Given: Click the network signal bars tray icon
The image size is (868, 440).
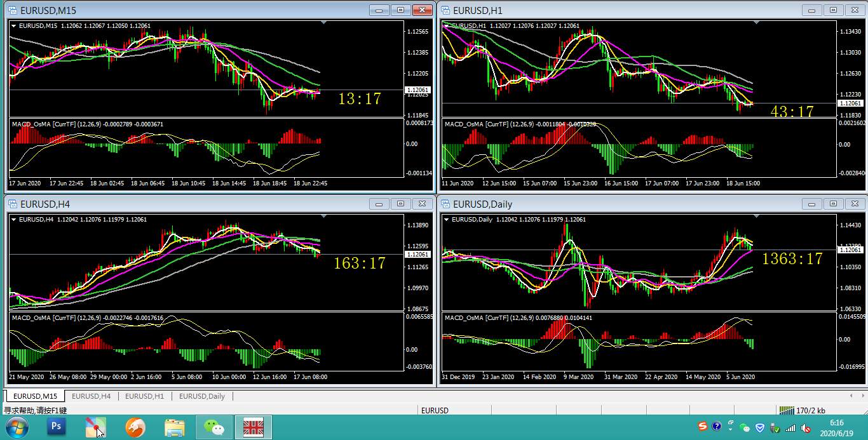Looking at the screenshot, I should point(790,427).
